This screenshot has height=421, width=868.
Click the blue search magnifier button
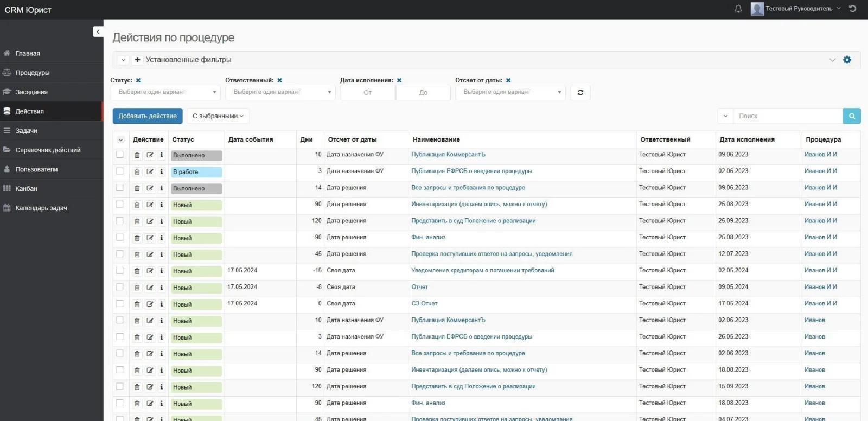[852, 116]
